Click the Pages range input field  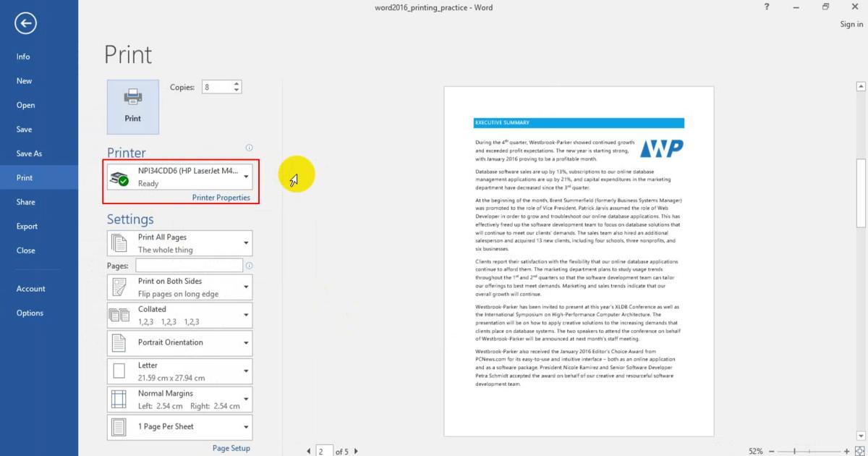(x=189, y=266)
